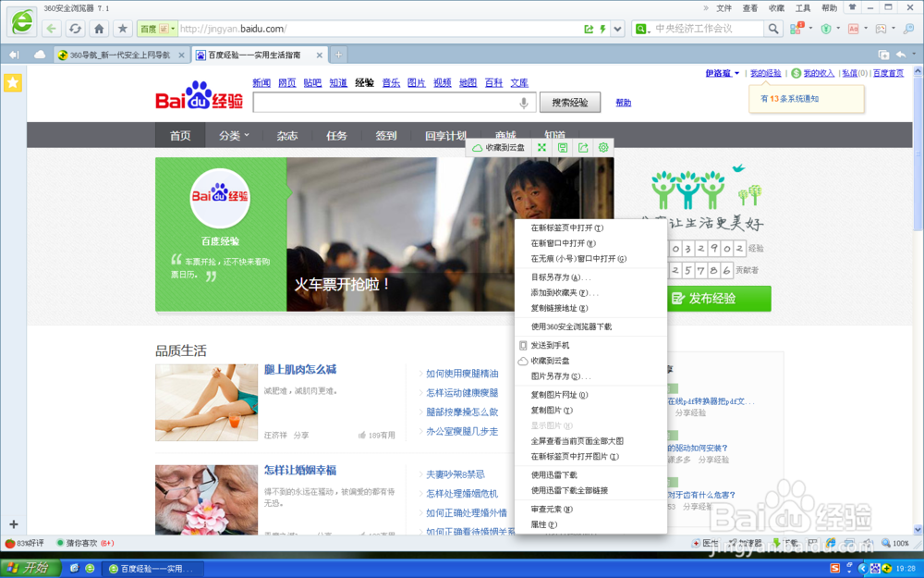The image size is (924, 578).
Task: Click the star favorites icon in toolbar
Action: pos(123,29)
